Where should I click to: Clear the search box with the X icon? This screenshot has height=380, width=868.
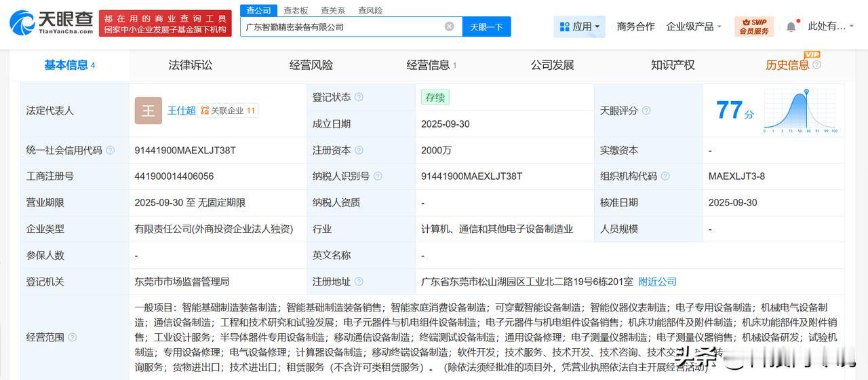click(x=450, y=26)
